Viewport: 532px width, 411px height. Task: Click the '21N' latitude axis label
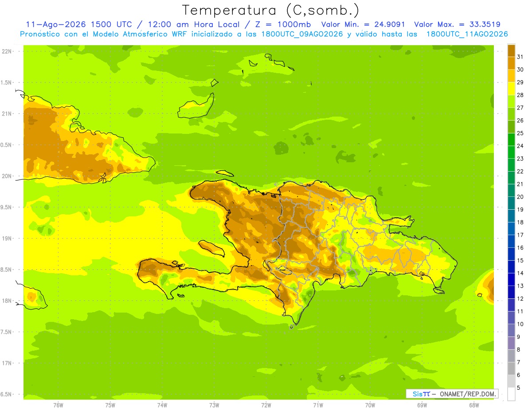pyautogui.click(x=7, y=114)
